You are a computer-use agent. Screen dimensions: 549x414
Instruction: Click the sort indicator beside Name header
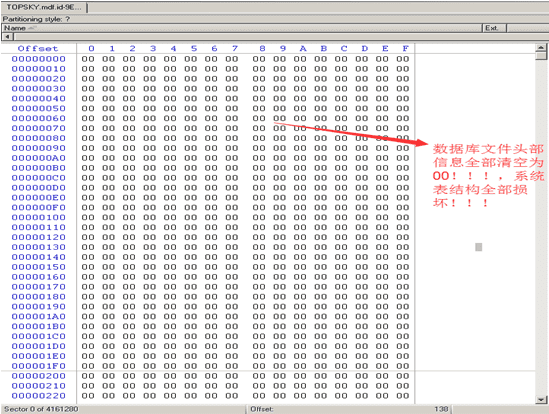tap(32, 28)
